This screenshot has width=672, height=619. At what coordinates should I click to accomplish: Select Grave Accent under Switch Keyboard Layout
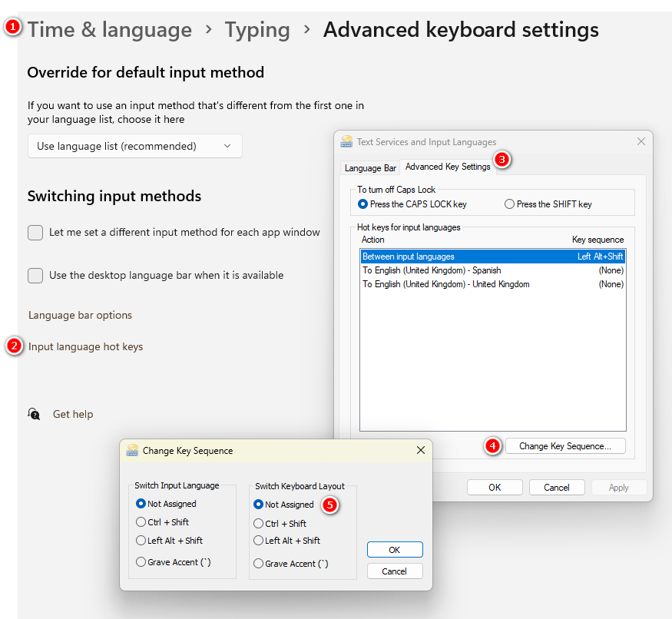258,563
